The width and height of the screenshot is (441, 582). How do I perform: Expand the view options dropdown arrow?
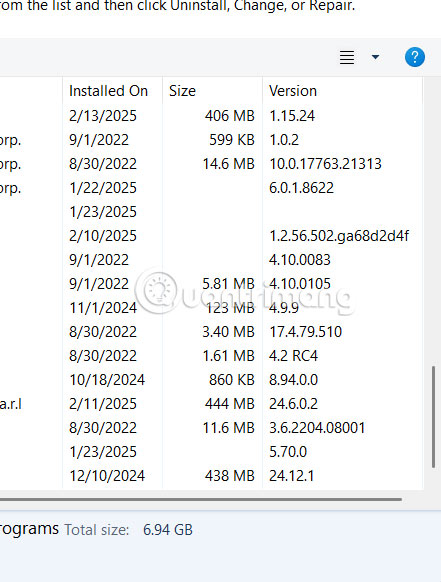375,57
